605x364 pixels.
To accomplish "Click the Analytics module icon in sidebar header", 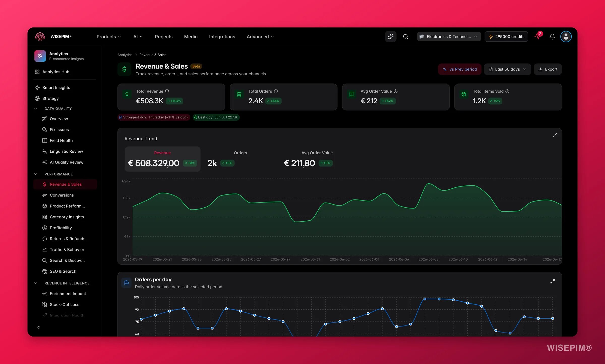I will (x=40, y=56).
